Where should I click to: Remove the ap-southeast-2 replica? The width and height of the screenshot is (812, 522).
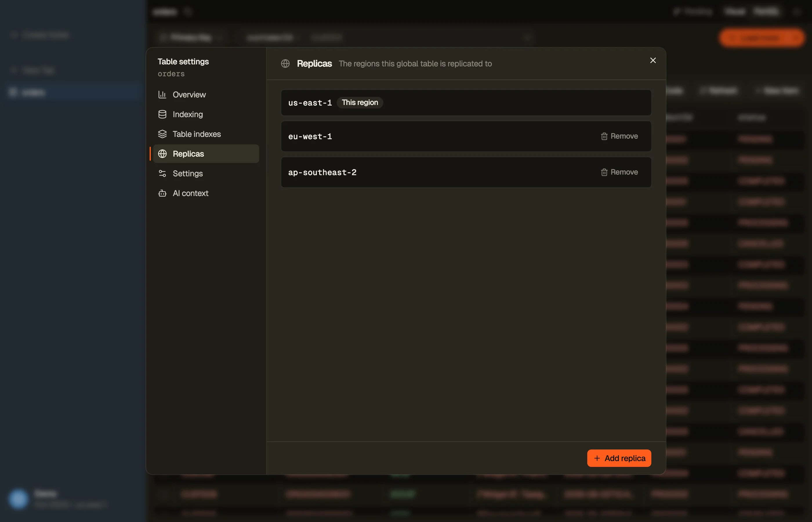pyautogui.click(x=619, y=172)
